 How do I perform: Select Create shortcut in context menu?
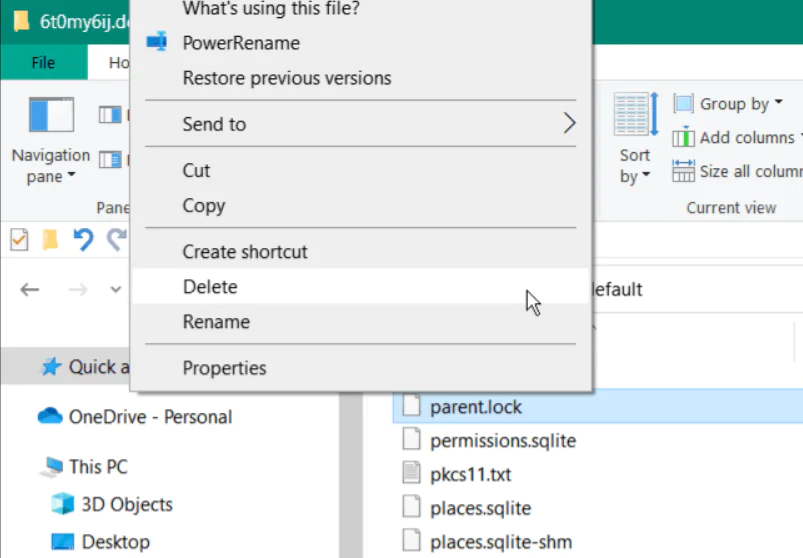(245, 252)
